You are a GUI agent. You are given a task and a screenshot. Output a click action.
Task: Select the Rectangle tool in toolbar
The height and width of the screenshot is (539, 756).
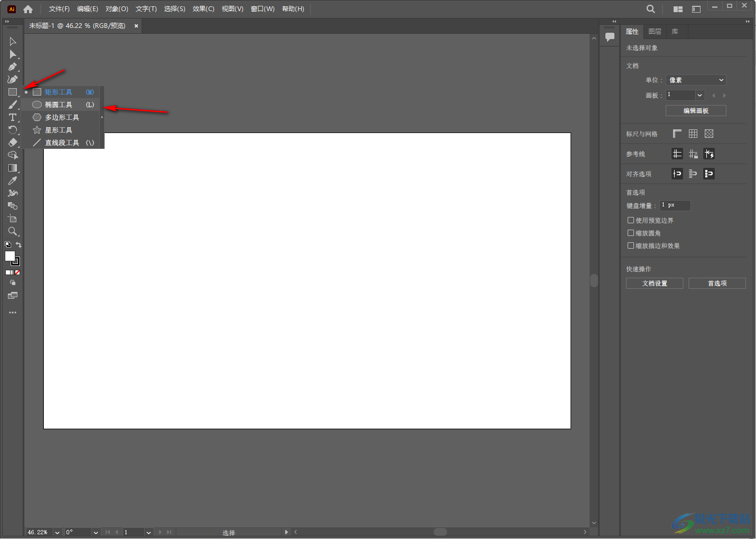tap(13, 92)
